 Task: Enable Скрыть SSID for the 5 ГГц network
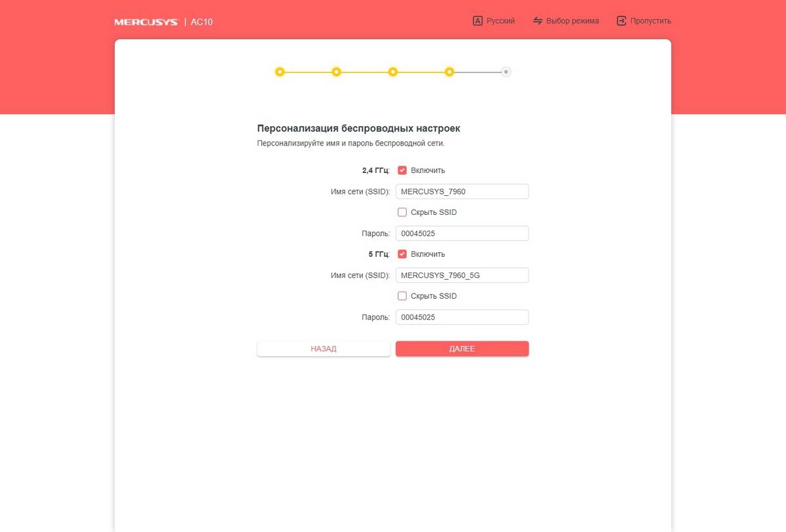tap(402, 296)
